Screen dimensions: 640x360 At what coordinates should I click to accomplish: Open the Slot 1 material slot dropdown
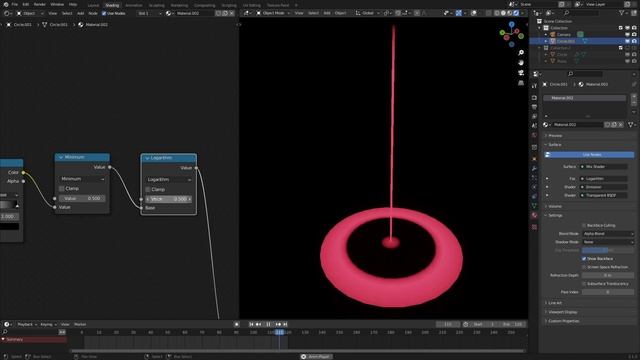pos(149,13)
